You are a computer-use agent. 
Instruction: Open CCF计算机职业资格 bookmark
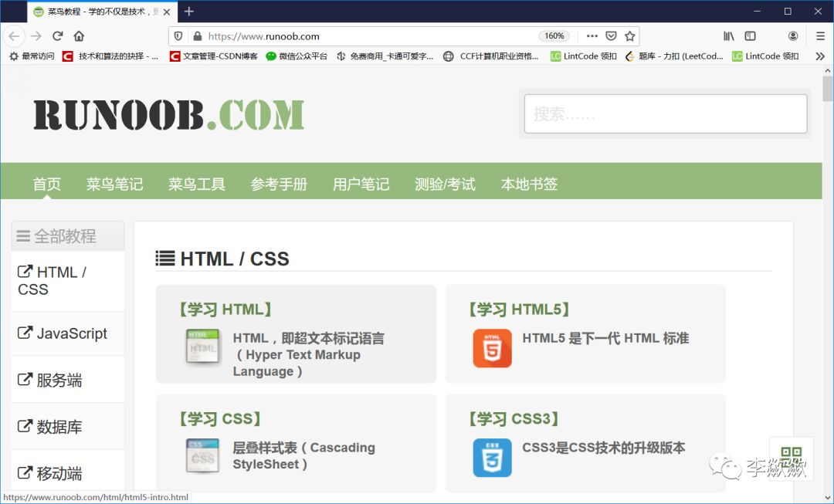(491, 56)
